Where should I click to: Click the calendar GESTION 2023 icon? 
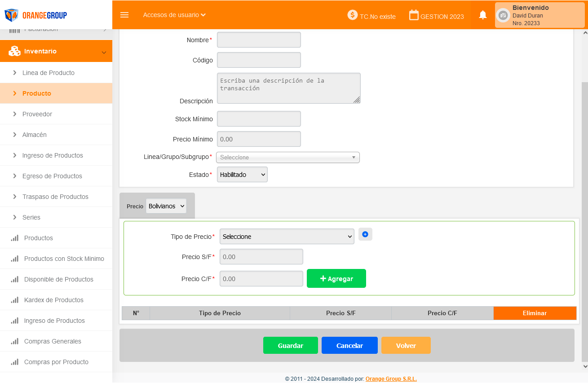click(x=414, y=15)
